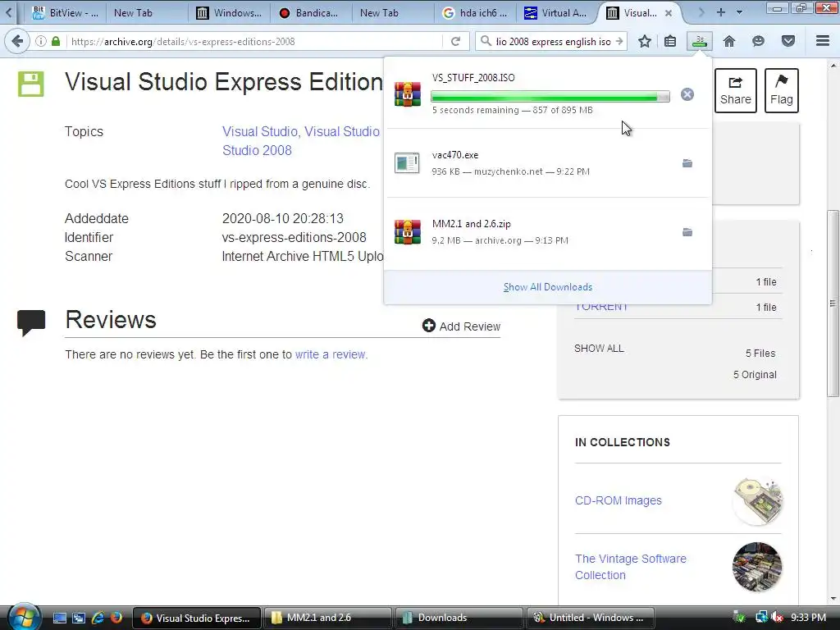Screen dimensions: 840x630
Task: Switch to the hda ich6 Google tab
Action: (x=475, y=13)
